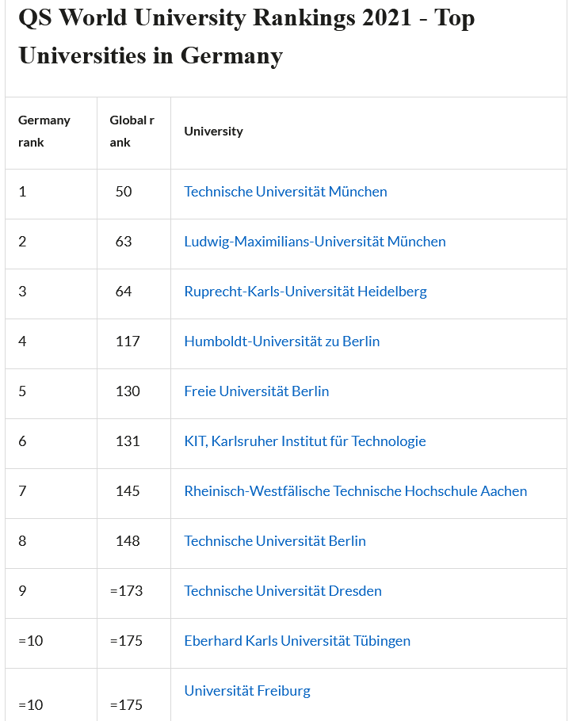Click global rank =173 cell
The height and width of the screenshot is (721, 588).
pos(127,591)
